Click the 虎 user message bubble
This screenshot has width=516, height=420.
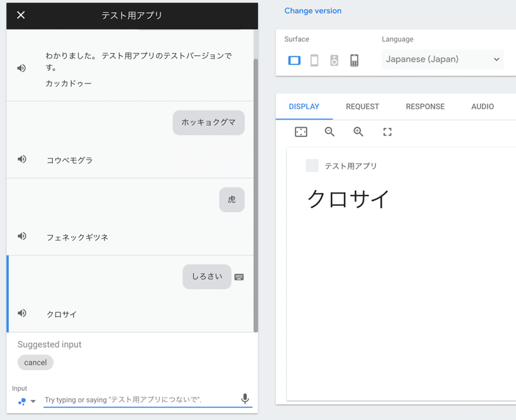coord(232,199)
